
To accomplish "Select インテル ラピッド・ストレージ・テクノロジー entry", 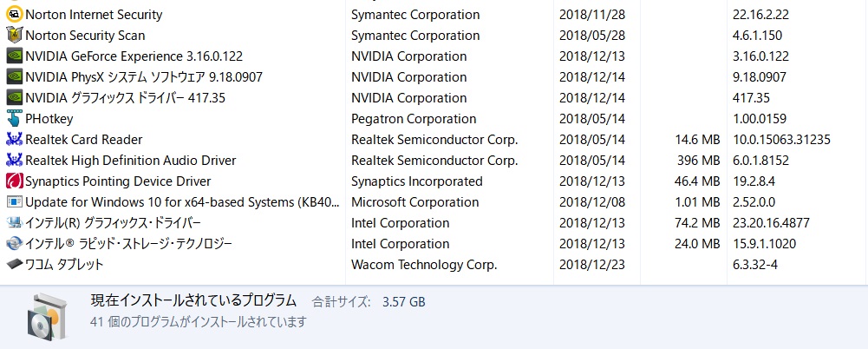I will (x=128, y=244).
